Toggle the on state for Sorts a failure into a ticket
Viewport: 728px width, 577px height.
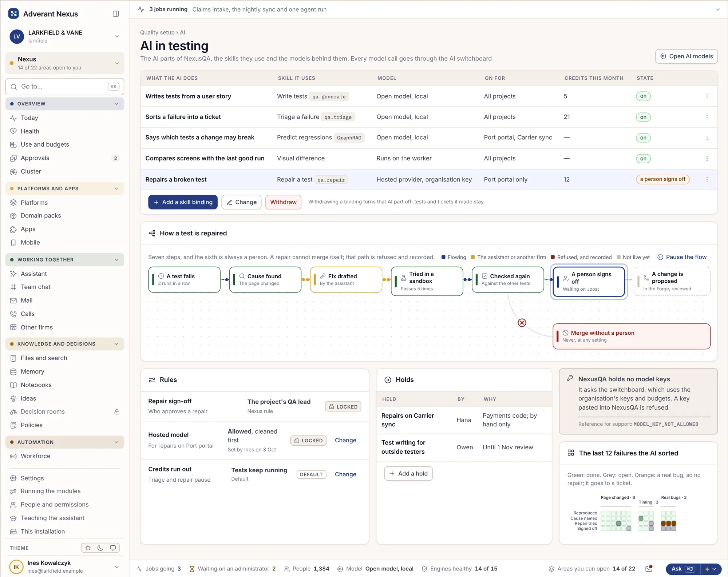pos(643,117)
